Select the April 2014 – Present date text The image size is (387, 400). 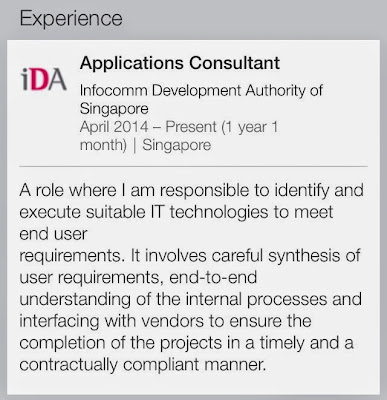pos(148,127)
